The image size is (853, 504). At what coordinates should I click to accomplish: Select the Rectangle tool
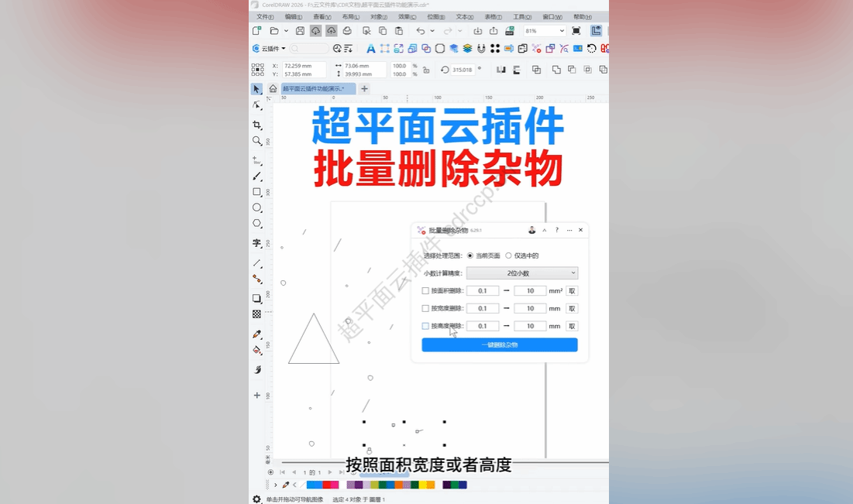tap(256, 192)
